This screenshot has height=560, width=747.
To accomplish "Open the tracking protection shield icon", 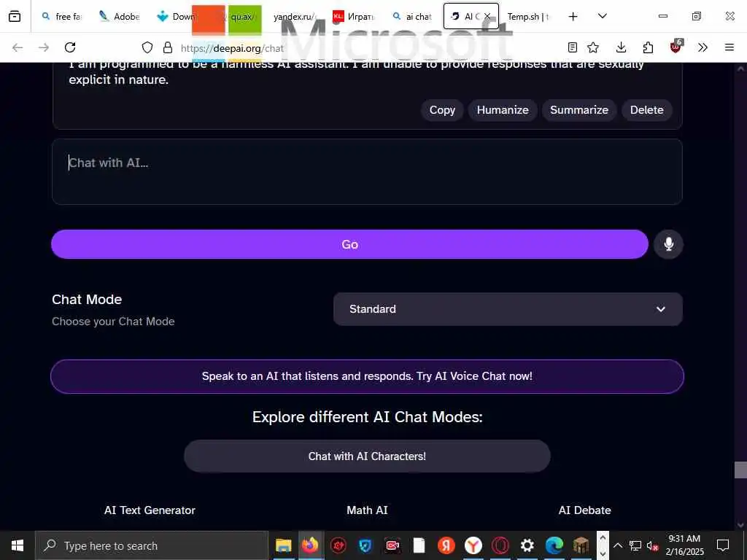I will (x=147, y=47).
